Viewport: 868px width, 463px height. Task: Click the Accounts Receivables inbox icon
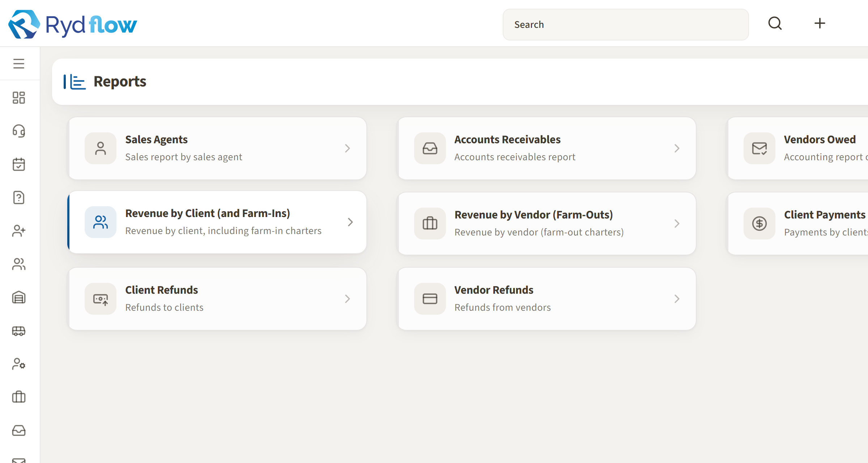[x=430, y=148]
